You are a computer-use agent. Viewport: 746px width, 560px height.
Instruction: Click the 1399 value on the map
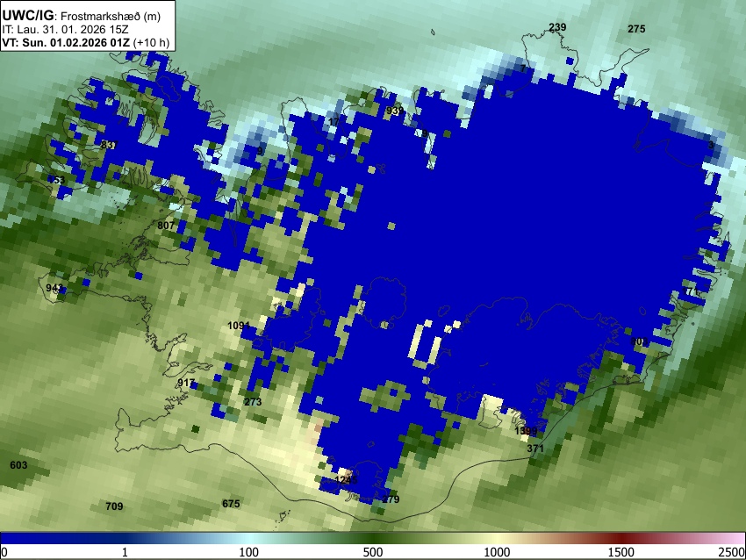(526, 431)
